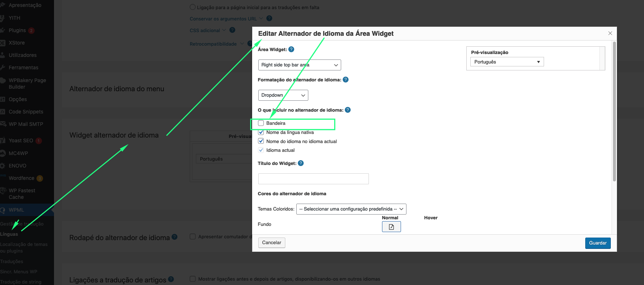Go to Traduções submenu item

(12, 262)
